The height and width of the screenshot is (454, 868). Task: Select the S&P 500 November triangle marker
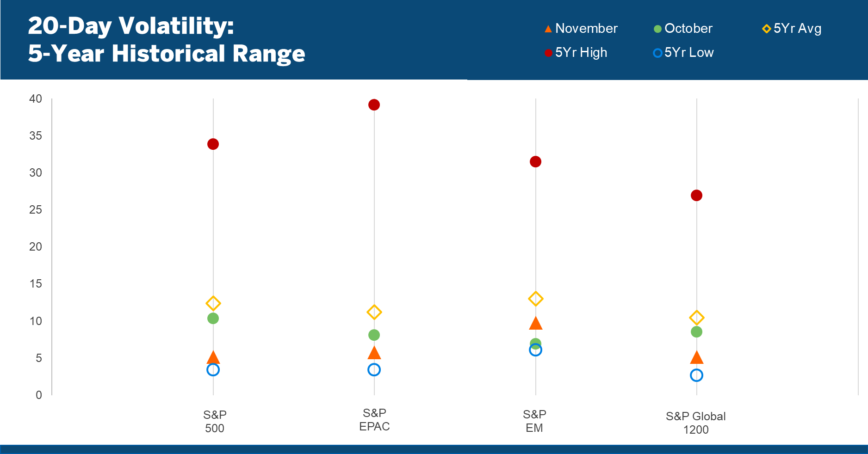pyautogui.click(x=213, y=357)
